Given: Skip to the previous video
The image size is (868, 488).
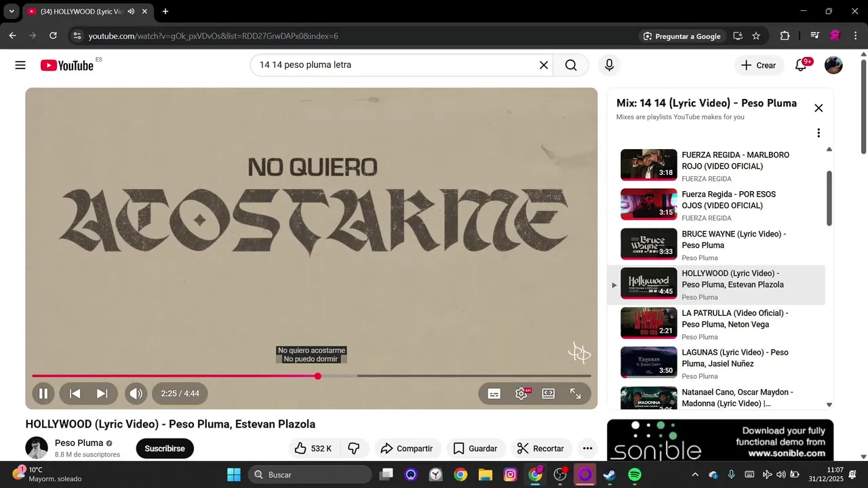Looking at the screenshot, I should pos(75,393).
